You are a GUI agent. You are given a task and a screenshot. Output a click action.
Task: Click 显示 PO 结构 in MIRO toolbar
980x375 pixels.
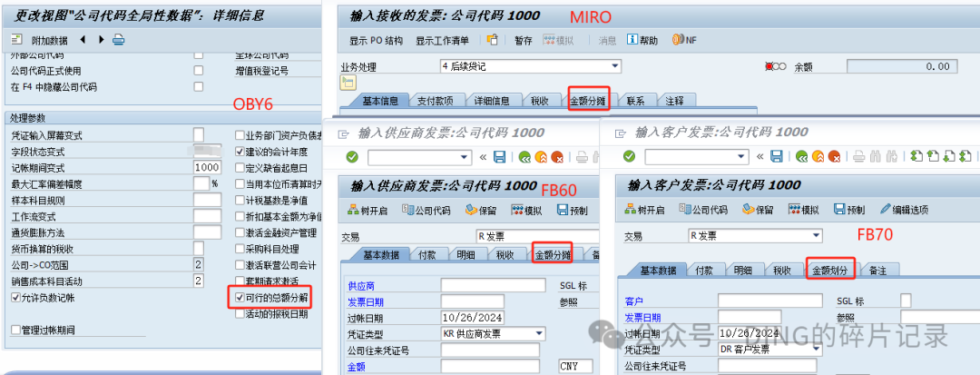pos(376,41)
